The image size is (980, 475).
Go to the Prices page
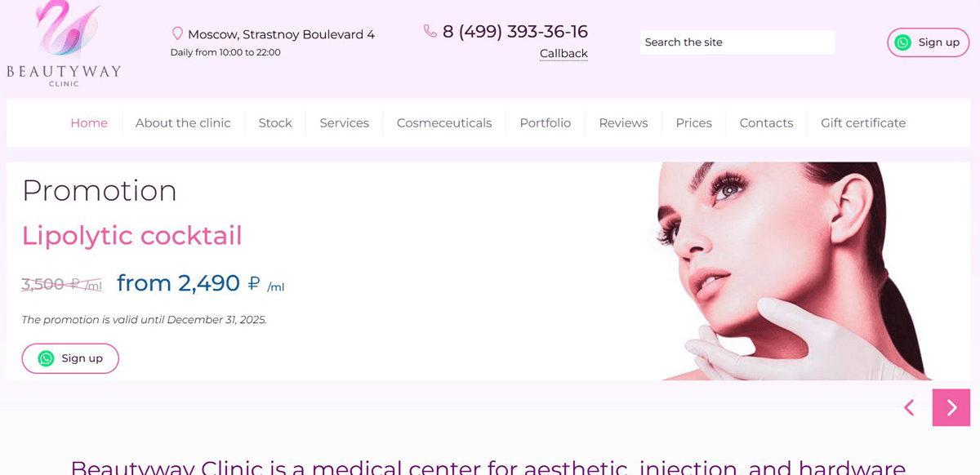[693, 123]
